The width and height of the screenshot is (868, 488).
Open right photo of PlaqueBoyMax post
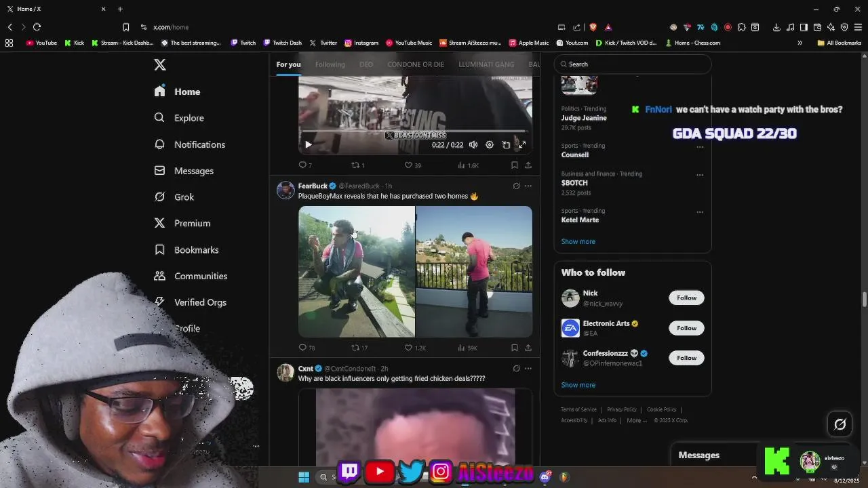(x=474, y=271)
